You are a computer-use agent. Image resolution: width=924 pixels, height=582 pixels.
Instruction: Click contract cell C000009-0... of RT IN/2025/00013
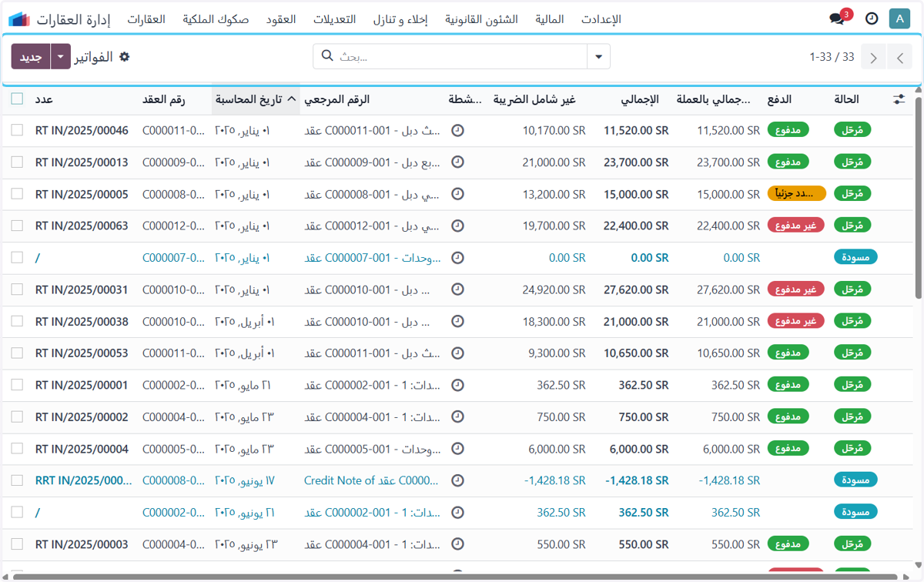point(173,162)
